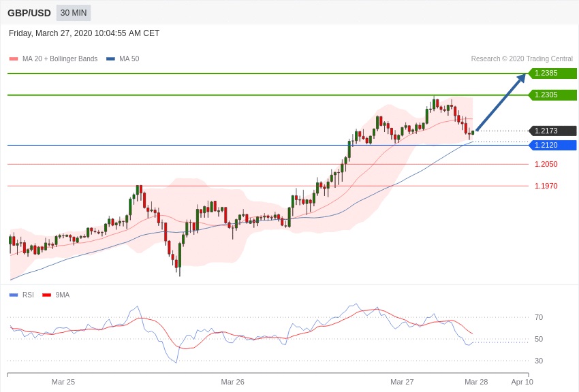Click the green 1.2385 resistance price tag
Image resolution: width=579 pixels, height=392 pixels.
click(x=552, y=73)
